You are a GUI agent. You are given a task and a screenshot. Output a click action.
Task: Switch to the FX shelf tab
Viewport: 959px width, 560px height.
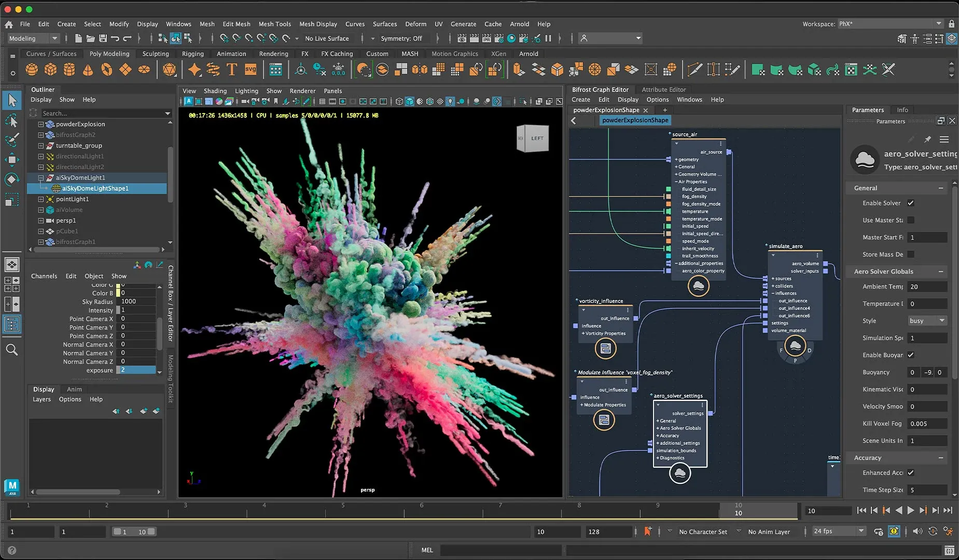tap(305, 53)
